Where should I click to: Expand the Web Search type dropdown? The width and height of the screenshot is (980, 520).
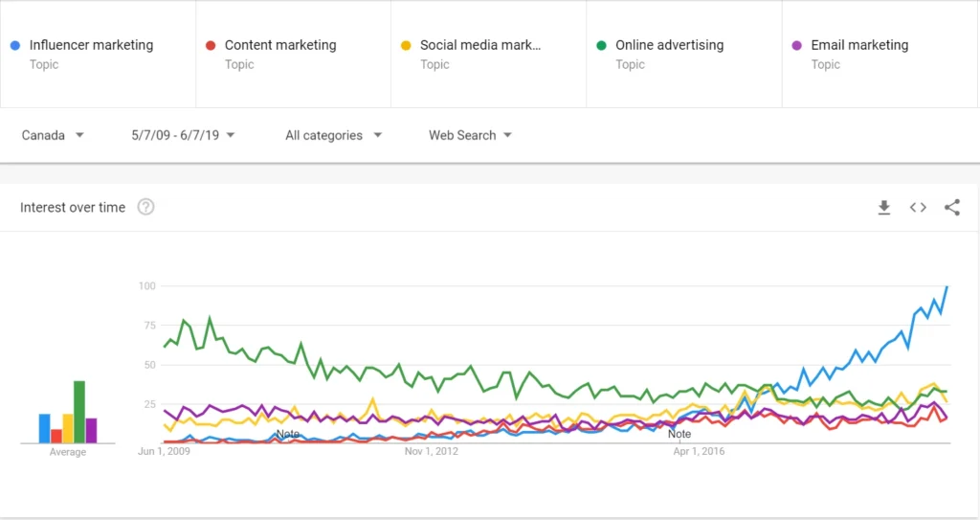point(470,135)
